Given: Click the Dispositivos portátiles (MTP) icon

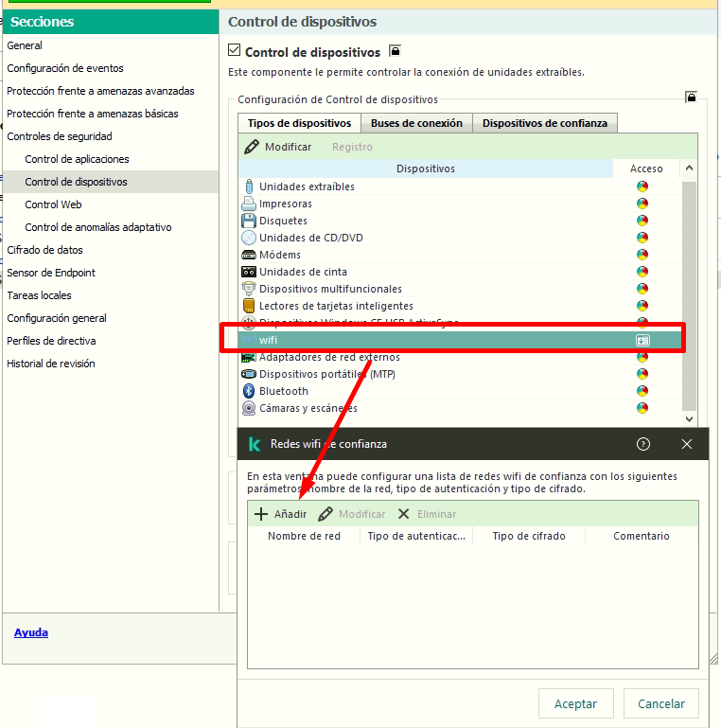Looking at the screenshot, I should click(249, 374).
